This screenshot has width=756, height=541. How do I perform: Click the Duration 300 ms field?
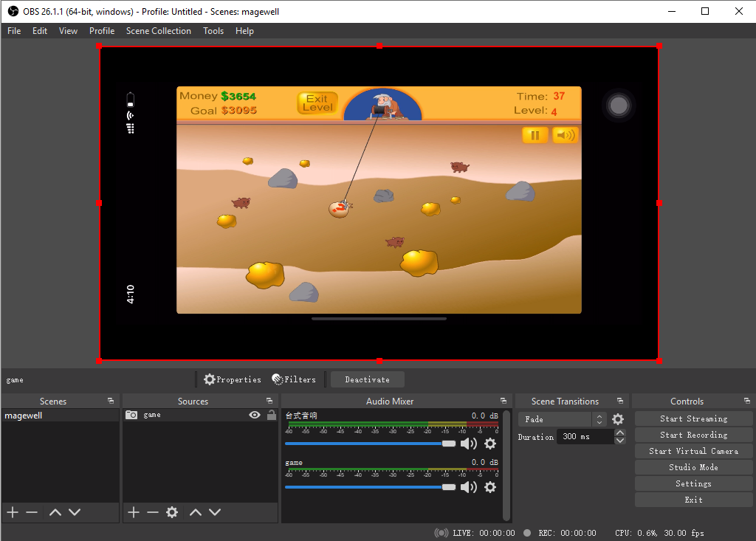585,436
